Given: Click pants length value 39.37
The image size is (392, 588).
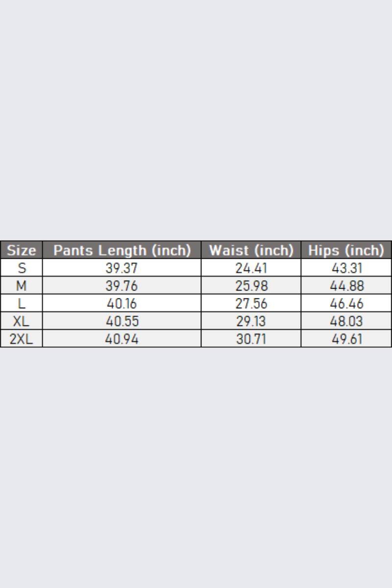Looking at the screenshot, I should tap(122, 268).
